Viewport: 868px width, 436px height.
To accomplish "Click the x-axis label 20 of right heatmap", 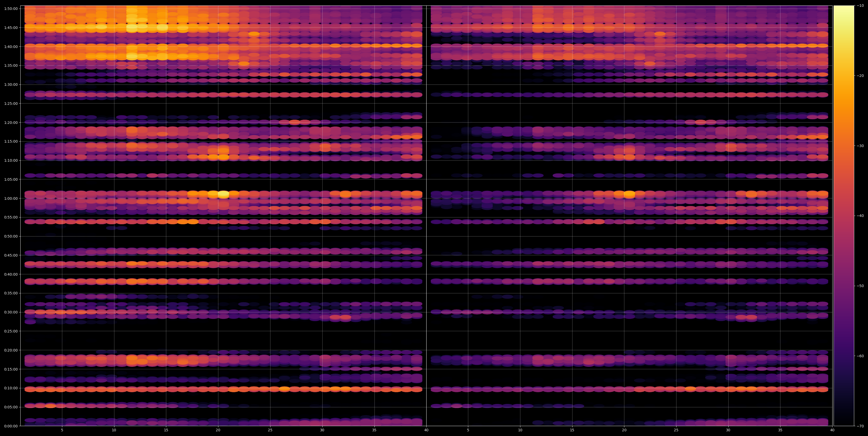I will pyautogui.click(x=624, y=430).
